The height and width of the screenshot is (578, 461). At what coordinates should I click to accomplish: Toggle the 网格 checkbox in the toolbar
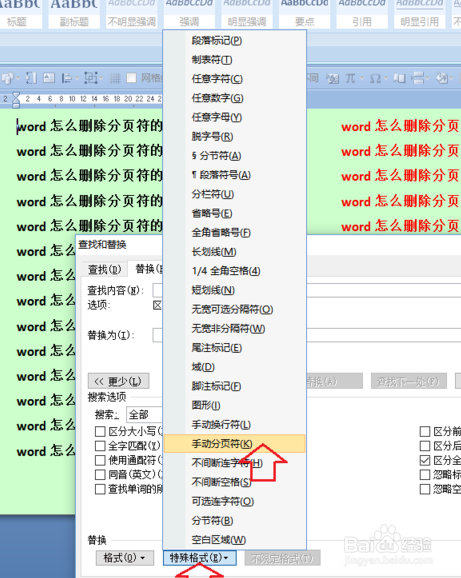(x=131, y=78)
